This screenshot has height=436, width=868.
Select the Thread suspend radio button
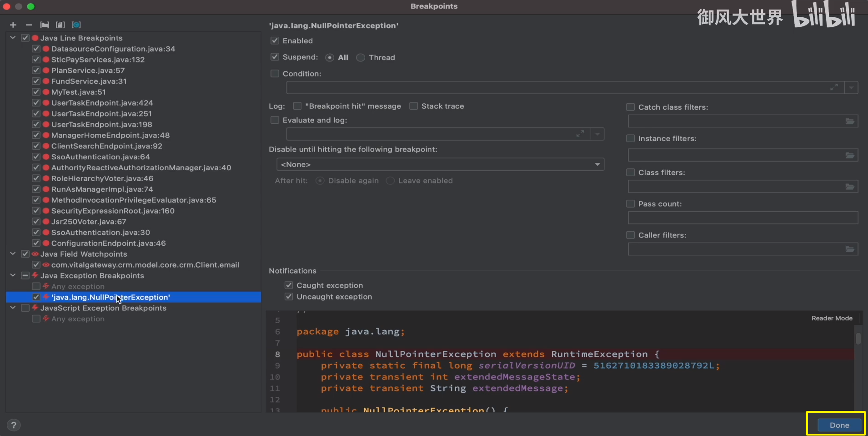coord(361,57)
